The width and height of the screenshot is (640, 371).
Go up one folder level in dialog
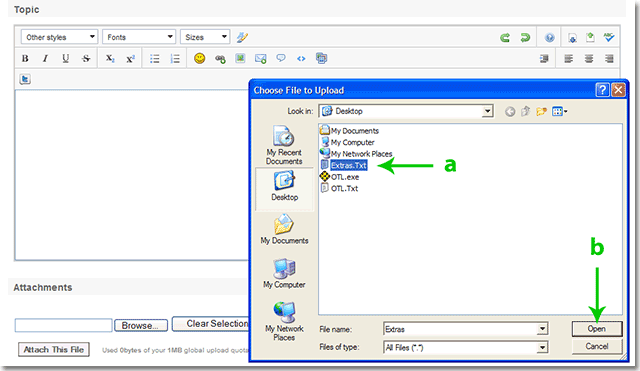pos(526,111)
